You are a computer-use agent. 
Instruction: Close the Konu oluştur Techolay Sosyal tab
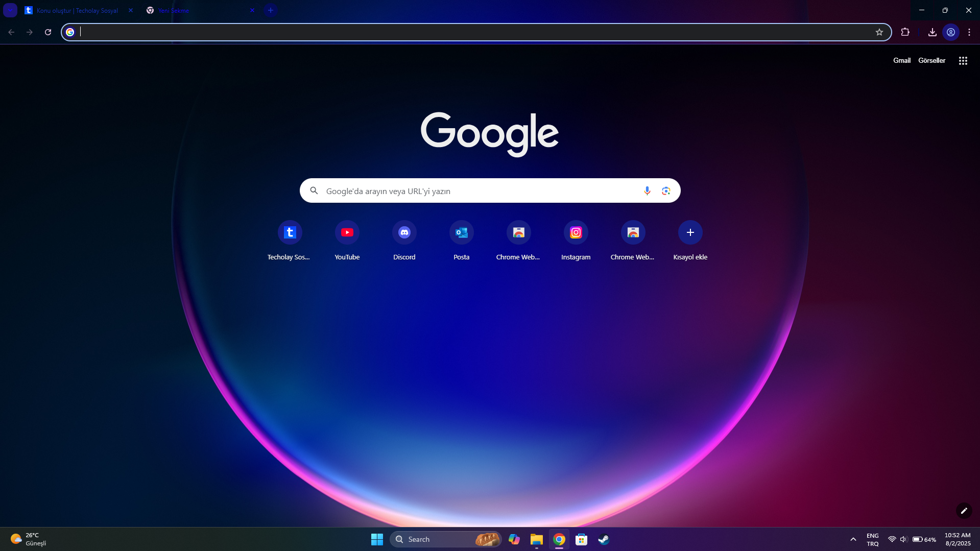[131, 10]
